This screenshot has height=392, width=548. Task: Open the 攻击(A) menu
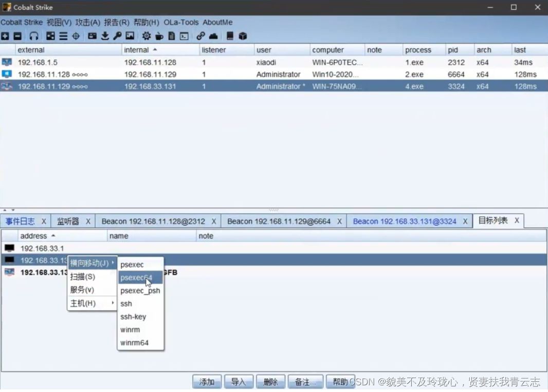88,23
